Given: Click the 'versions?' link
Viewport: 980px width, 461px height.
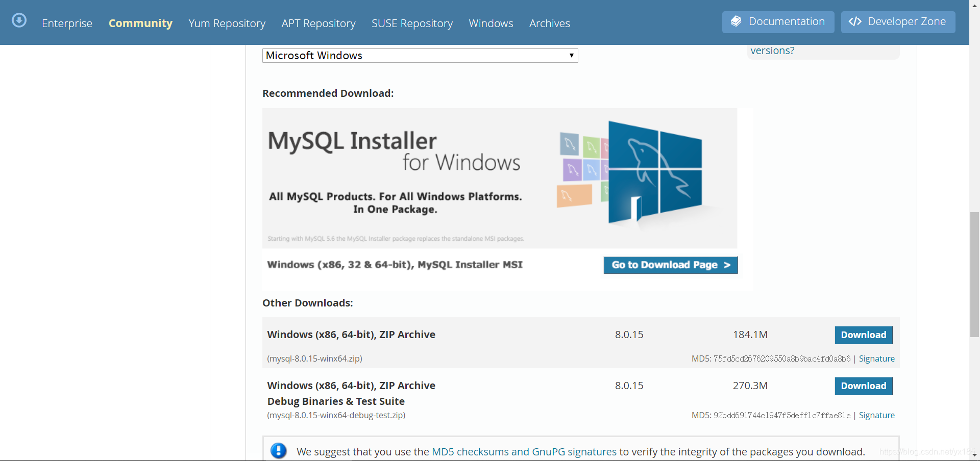Looking at the screenshot, I should coord(772,50).
